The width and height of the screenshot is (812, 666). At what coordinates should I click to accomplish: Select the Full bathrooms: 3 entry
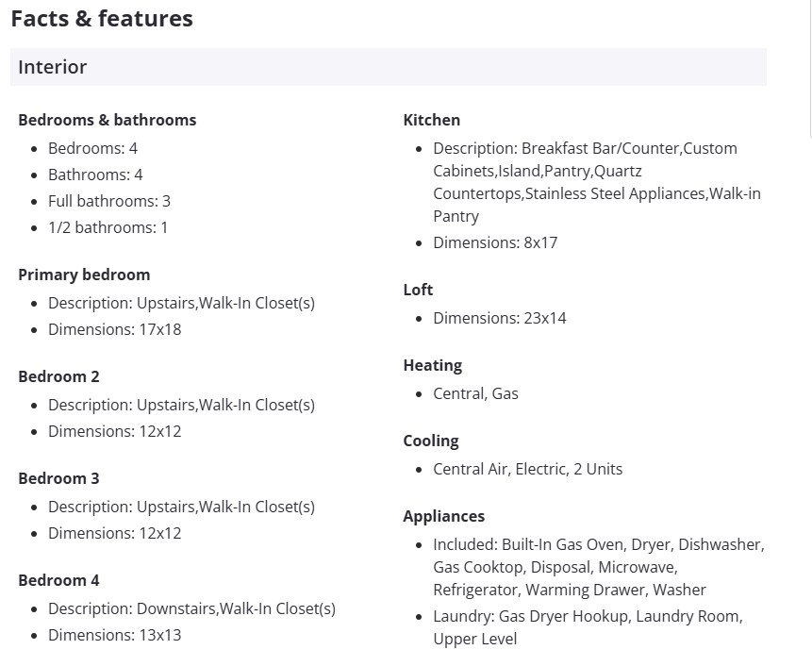[x=109, y=201]
